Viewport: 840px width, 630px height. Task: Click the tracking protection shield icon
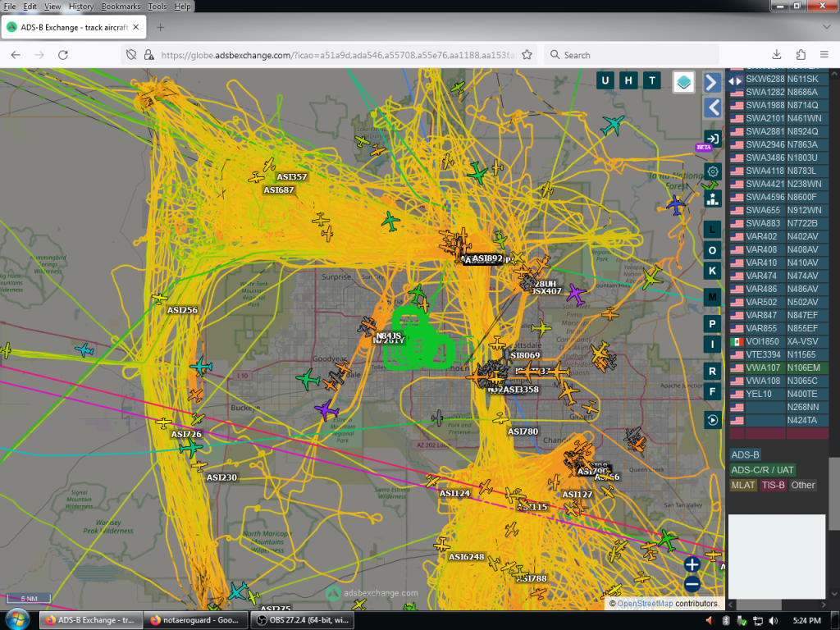(x=131, y=55)
